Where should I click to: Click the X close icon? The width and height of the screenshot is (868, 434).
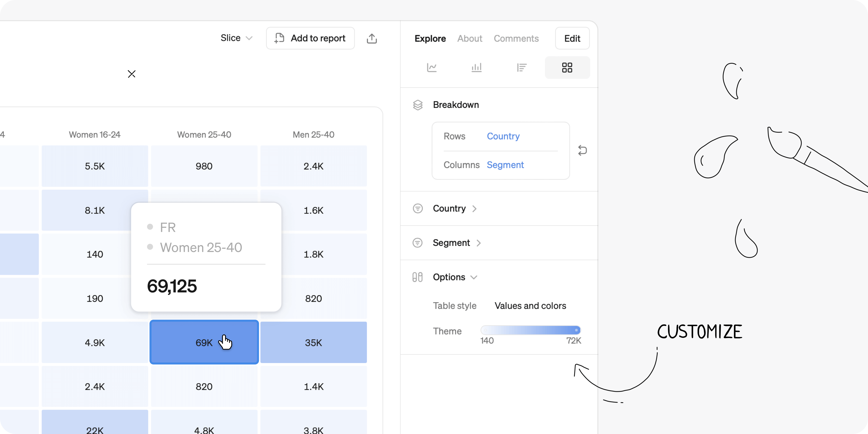[131, 74]
